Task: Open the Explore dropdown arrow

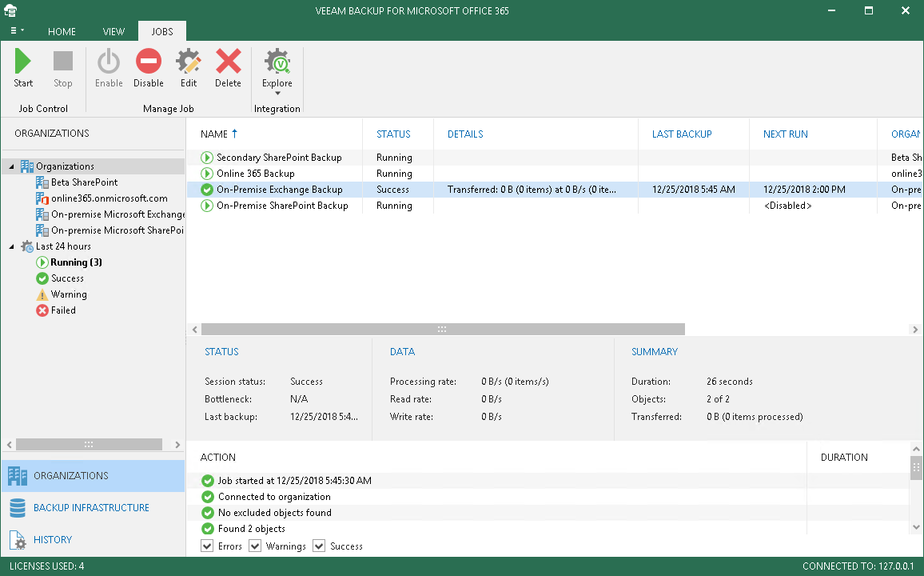Action: [277, 93]
